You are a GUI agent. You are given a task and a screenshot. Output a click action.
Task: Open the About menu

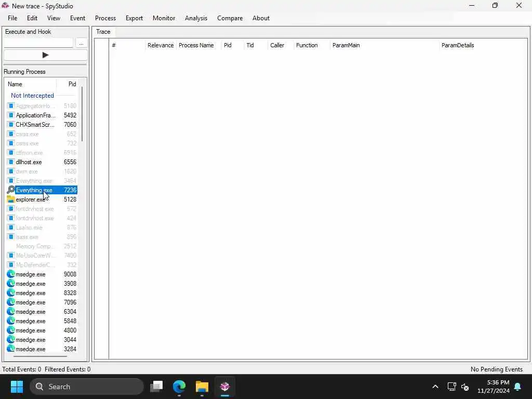(x=261, y=18)
